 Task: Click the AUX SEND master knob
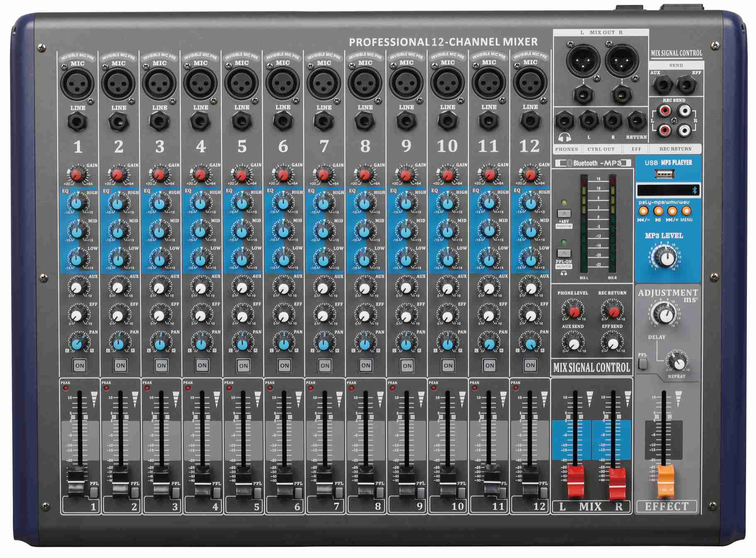(574, 343)
